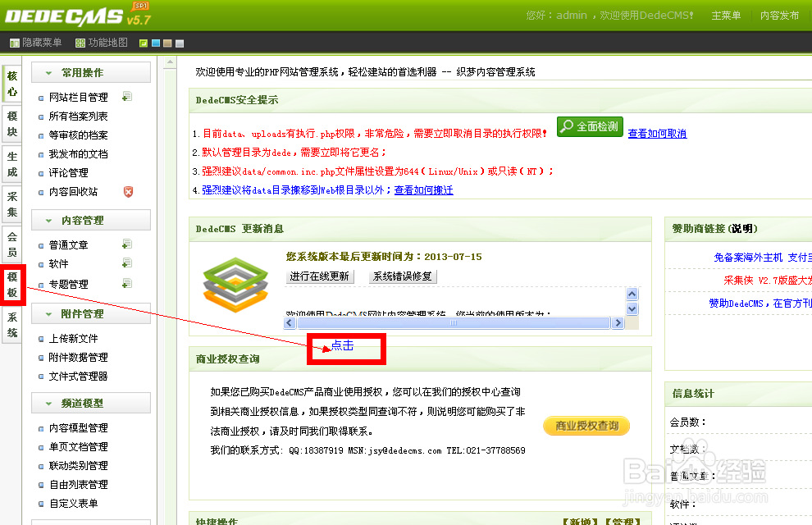Click the update box scroll left arrow

[290, 322]
